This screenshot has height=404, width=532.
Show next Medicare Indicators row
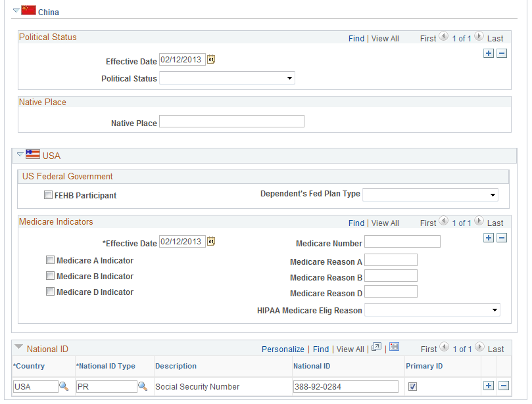(479, 221)
